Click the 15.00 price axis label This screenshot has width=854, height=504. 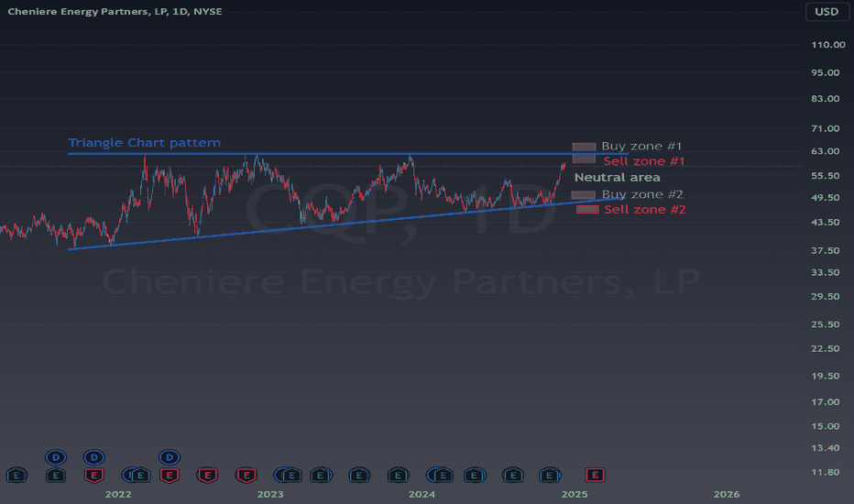pyautogui.click(x=825, y=426)
